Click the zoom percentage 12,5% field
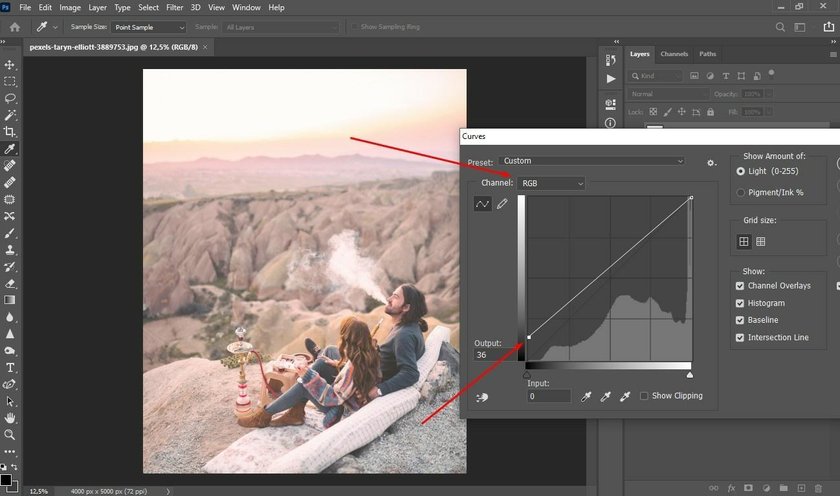 39,491
